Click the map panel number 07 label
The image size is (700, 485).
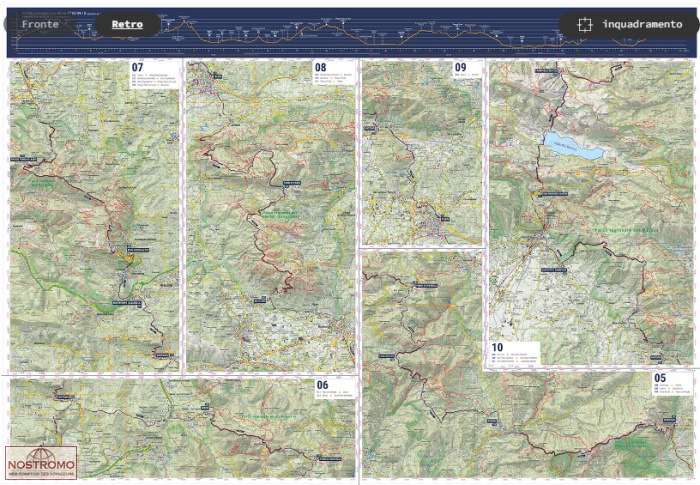coord(138,67)
